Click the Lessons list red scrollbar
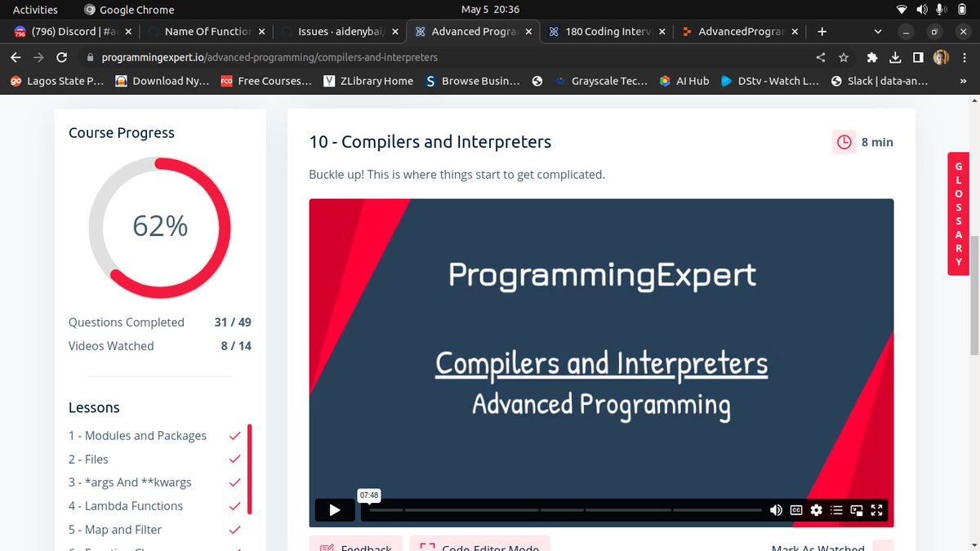Screen dimensions: 980x551 250,469
